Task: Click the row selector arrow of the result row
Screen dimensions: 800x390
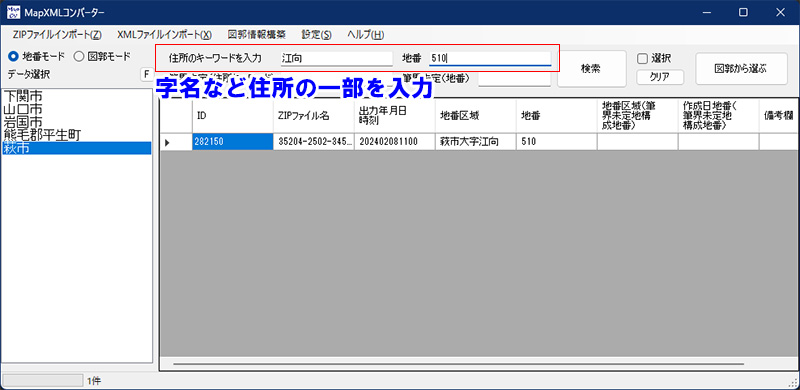Action: point(177,142)
